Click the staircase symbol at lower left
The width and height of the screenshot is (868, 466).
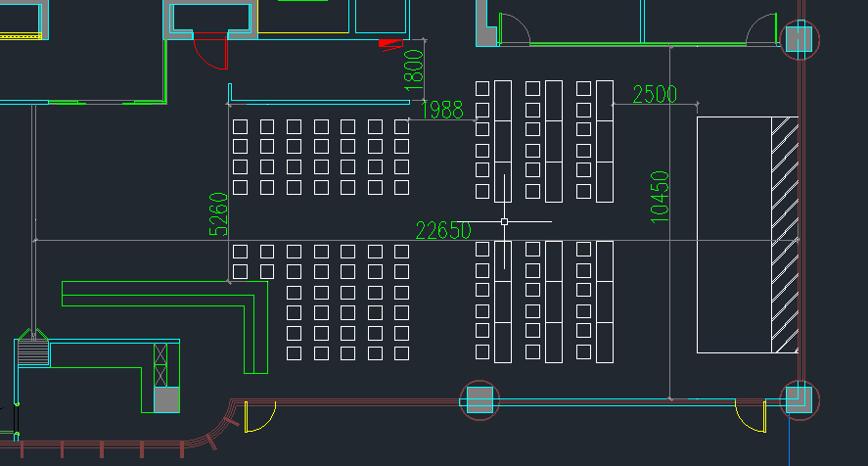(x=33, y=348)
